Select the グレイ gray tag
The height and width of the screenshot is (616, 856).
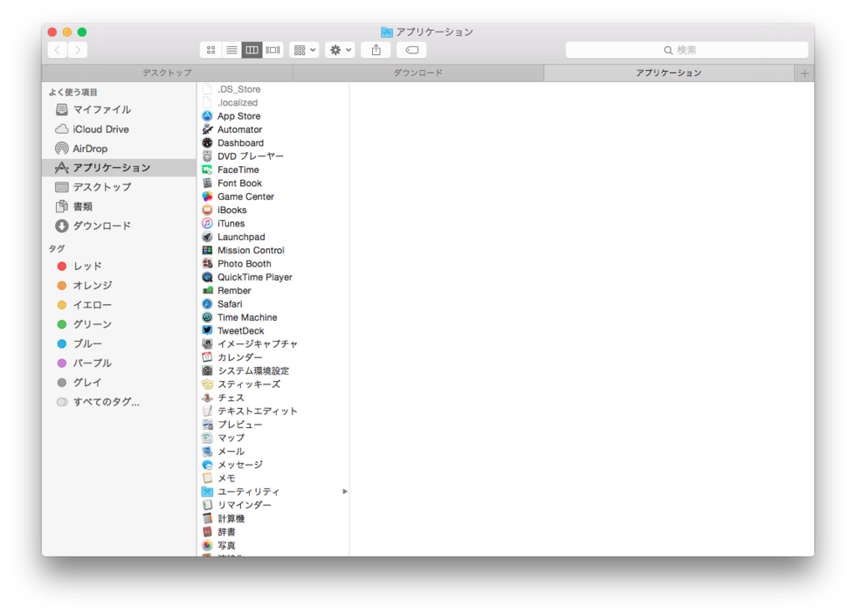click(119, 383)
